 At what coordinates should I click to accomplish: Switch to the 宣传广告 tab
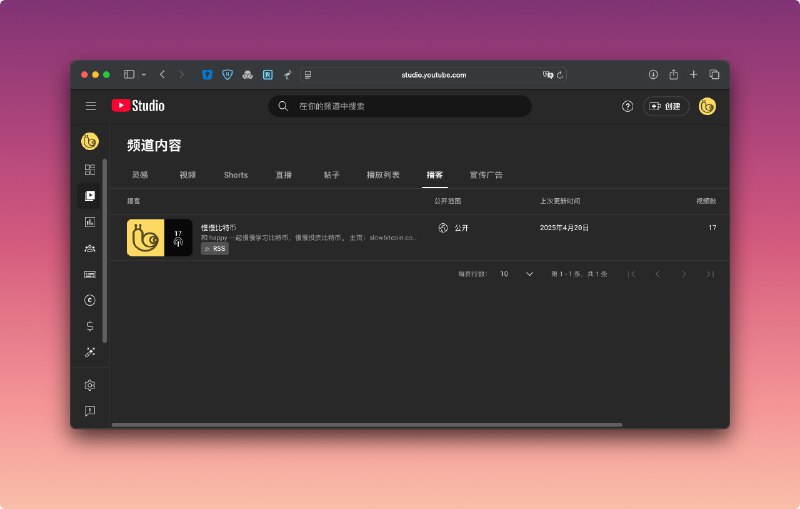(486, 175)
